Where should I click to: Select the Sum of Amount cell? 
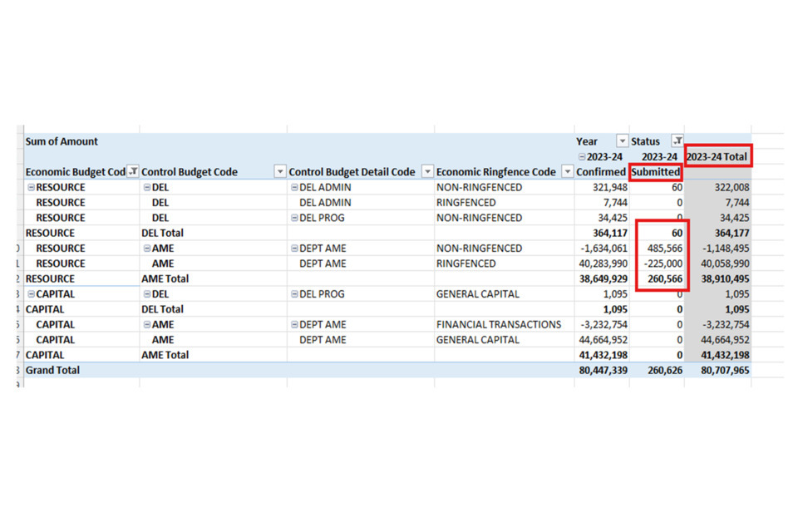[62, 141]
